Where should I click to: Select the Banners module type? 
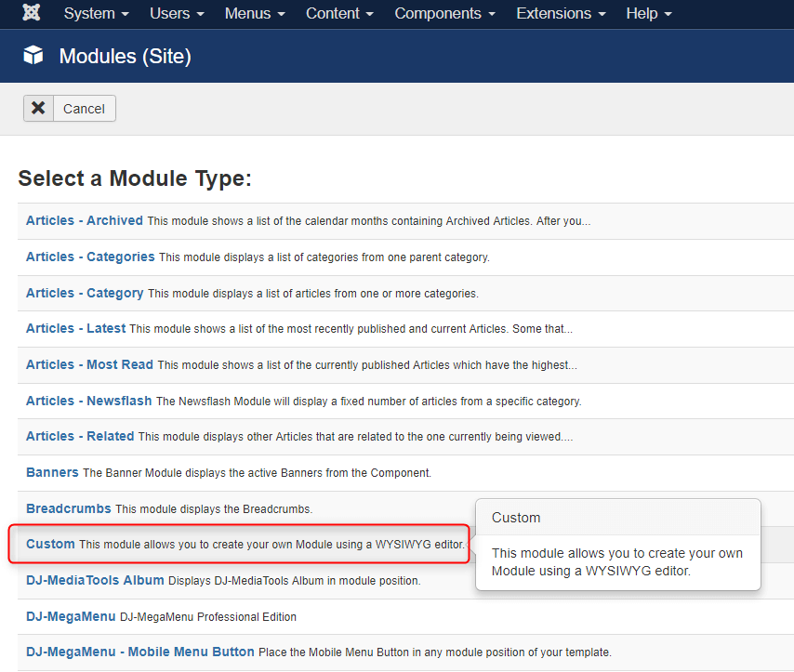point(52,472)
